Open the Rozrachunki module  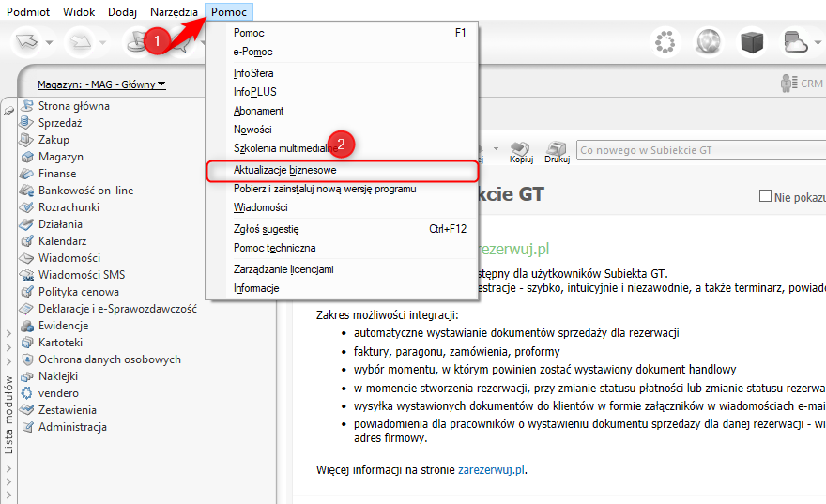pyautogui.click(x=69, y=207)
